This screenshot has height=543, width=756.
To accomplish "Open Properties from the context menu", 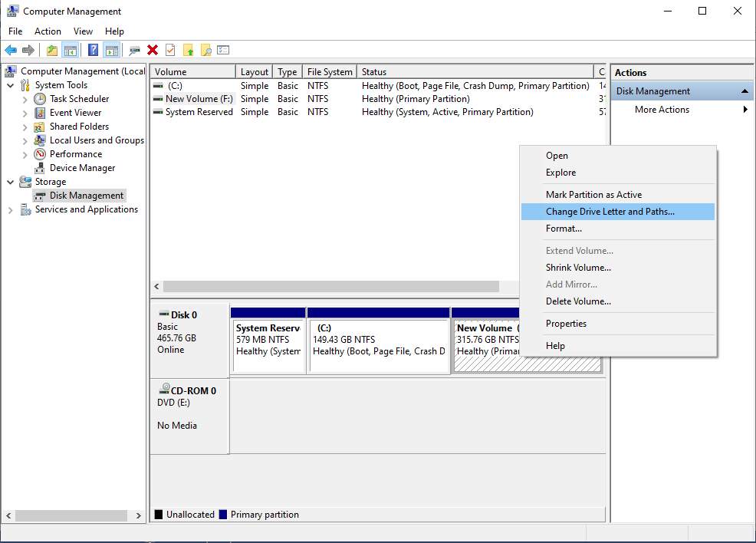I will 618,324.
